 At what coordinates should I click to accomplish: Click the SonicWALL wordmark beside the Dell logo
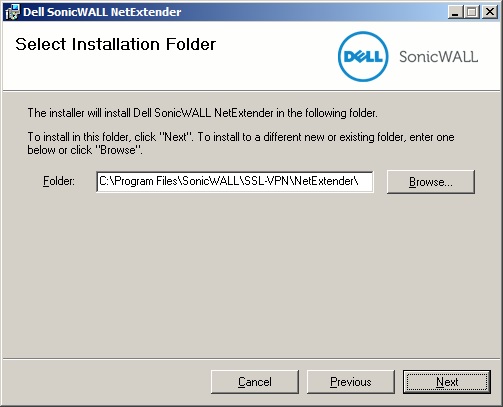pyautogui.click(x=439, y=57)
